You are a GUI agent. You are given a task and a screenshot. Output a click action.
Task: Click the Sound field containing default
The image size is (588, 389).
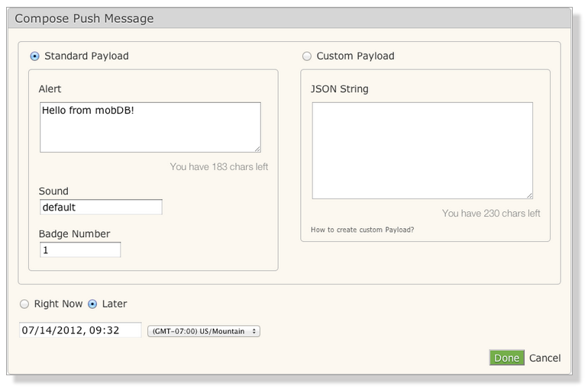tap(101, 207)
